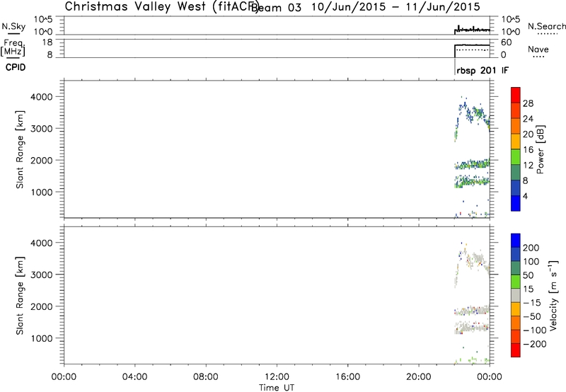Click the 60 tick on Nave axis
The image size is (566, 392).
507,42
